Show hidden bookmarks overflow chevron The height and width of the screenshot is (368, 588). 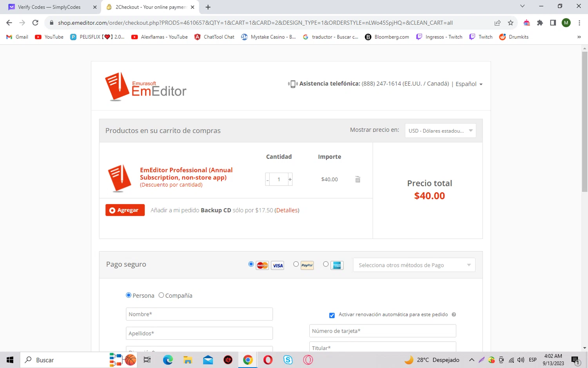(x=579, y=37)
